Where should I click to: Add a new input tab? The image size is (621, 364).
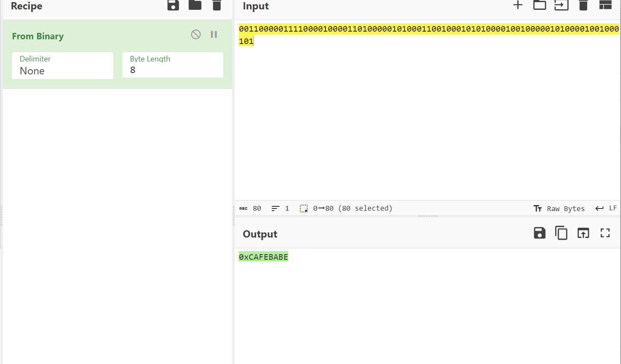[x=518, y=5]
